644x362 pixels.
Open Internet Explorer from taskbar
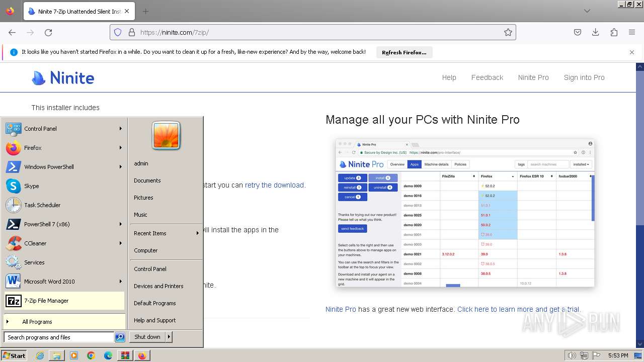click(40, 355)
